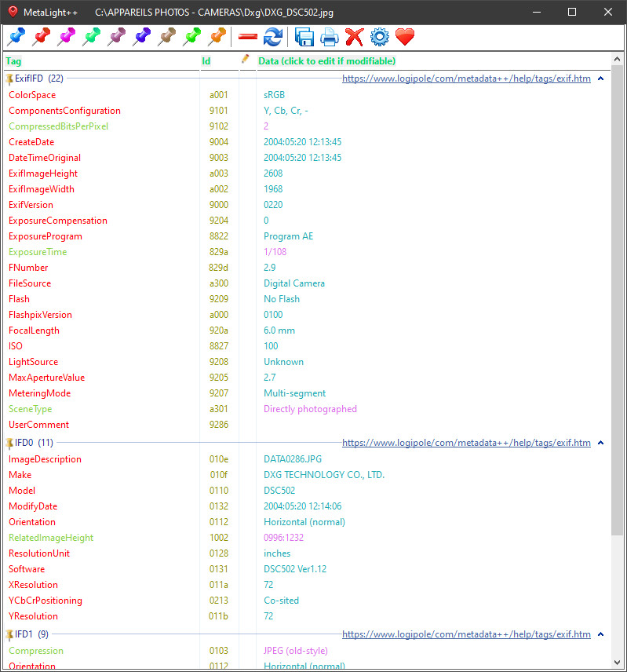The image size is (627, 672).
Task: Collapse the IFD0 group chevron
Action: click(x=600, y=443)
